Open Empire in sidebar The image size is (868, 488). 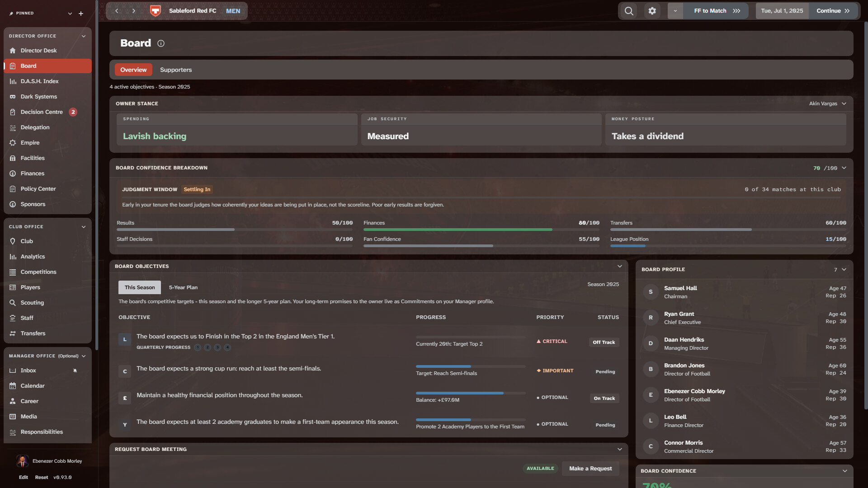click(47, 143)
